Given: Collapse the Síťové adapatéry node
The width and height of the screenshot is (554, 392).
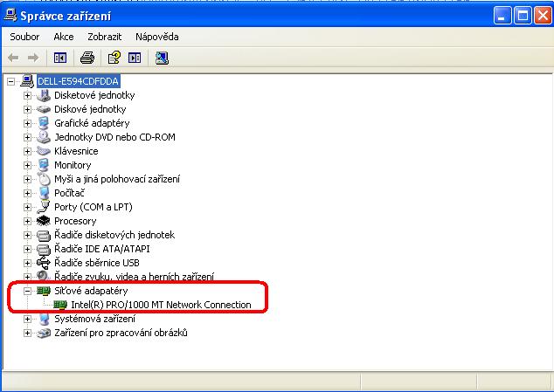Looking at the screenshot, I should [27, 291].
